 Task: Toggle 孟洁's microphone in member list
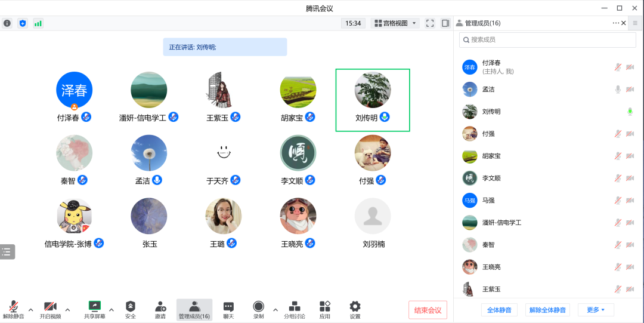[618, 90]
